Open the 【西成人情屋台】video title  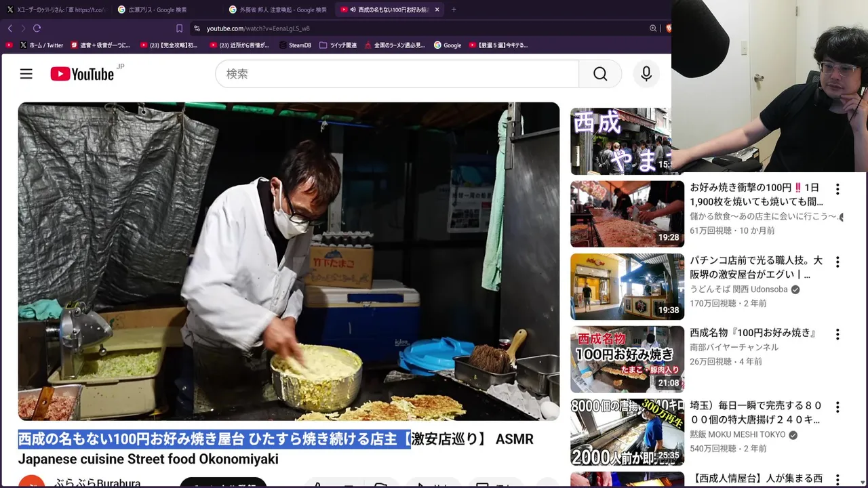(756, 479)
